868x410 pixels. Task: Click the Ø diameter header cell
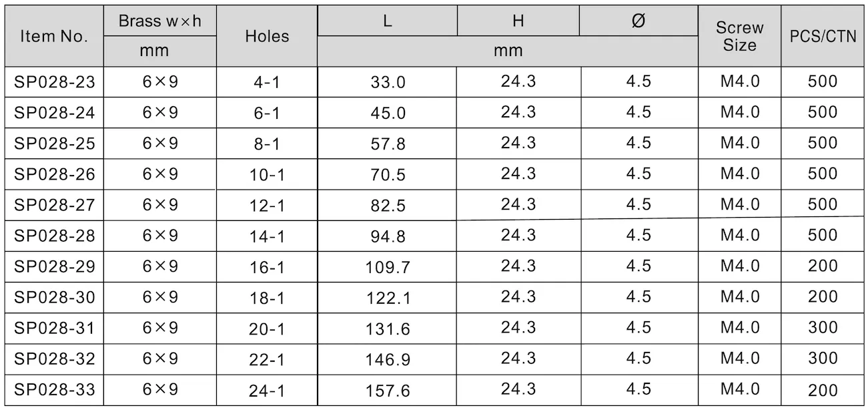(x=638, y=21)
